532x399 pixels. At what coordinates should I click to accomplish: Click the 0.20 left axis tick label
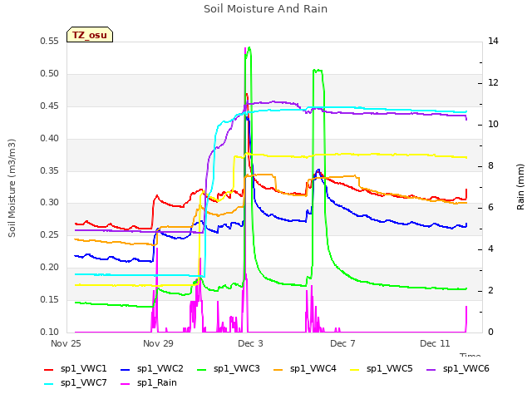[49, 267]
